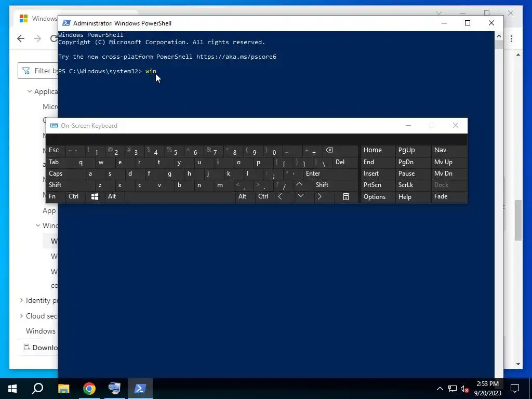Switch to Google Chrome in the taskbar
532x399 pixels.
89,389
